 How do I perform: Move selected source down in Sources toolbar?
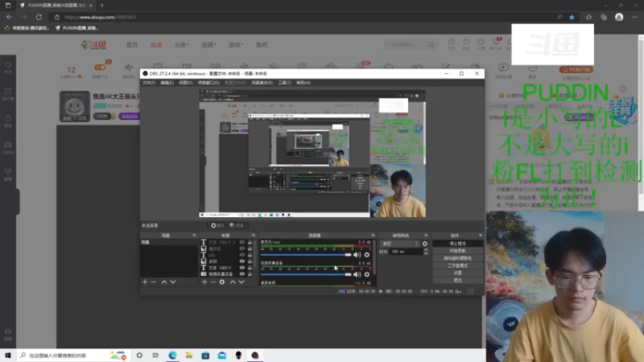pyautogui.click(x=242, y=282)
